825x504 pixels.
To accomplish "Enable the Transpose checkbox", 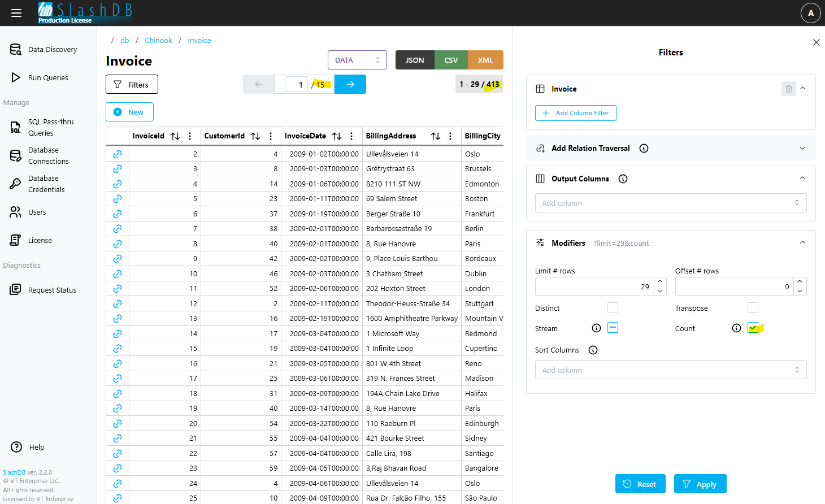I will (x=753, y=307).
